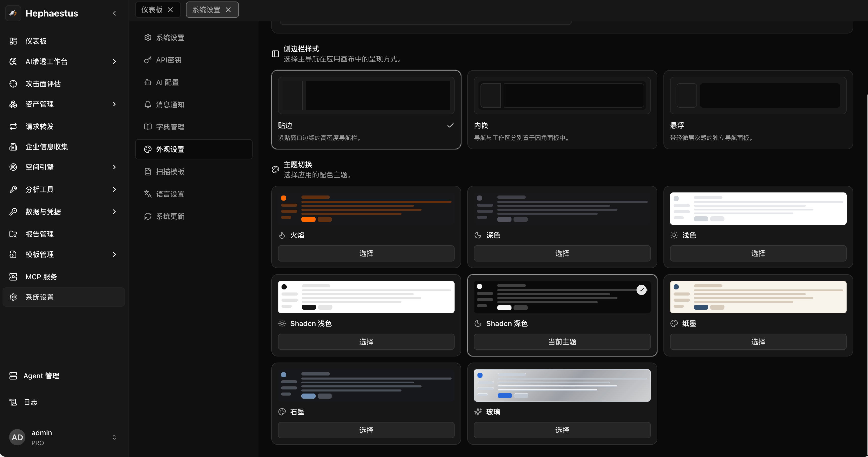This screenshot has width=868, height=457.
Task: Click the Agent 管理 server icon
Action: 13,376
